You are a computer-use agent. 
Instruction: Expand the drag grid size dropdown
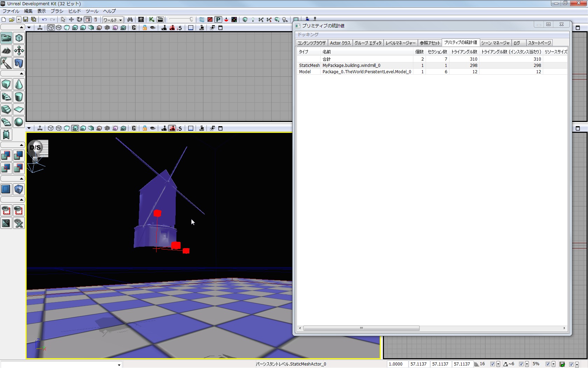click(498, 364)
